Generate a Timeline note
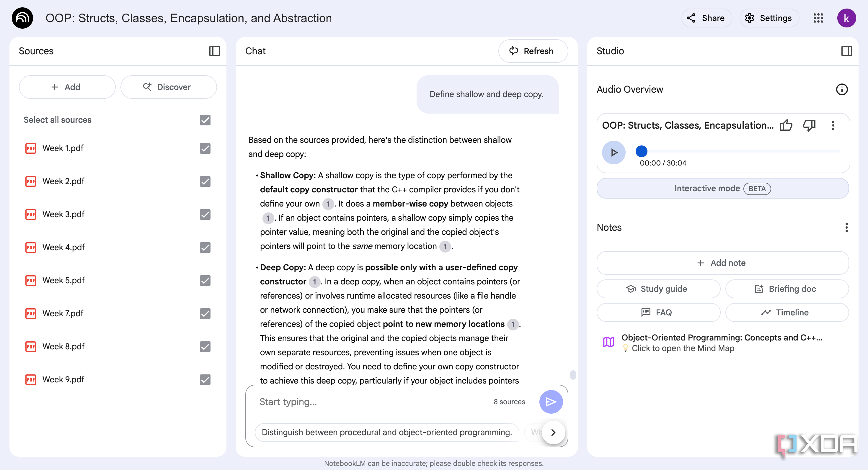Image resolution: width=868 pixels, height=470 pixels. [787, 312]
